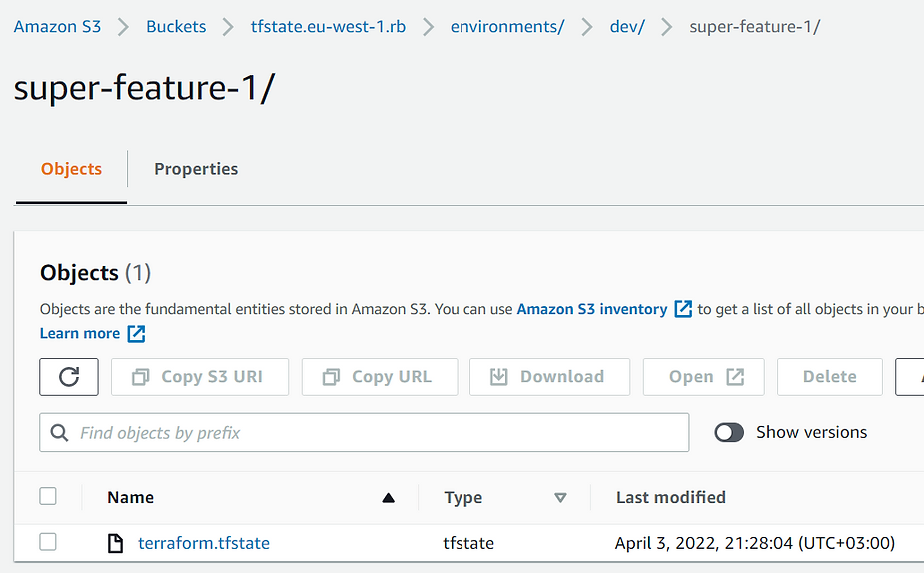This screenshot has height=573, width=924.
Task: Click the Type column sort triangle
Action: coord(560,498)
